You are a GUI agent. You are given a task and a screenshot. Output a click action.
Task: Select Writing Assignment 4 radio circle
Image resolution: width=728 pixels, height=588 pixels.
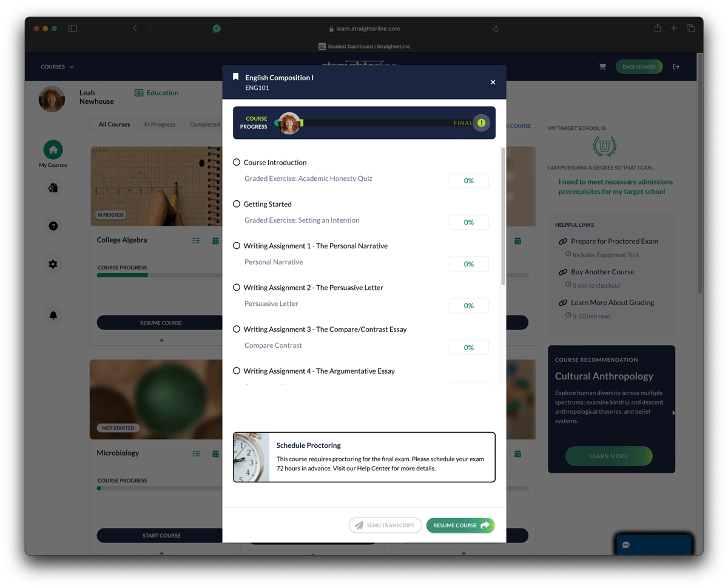coord(237,371)
